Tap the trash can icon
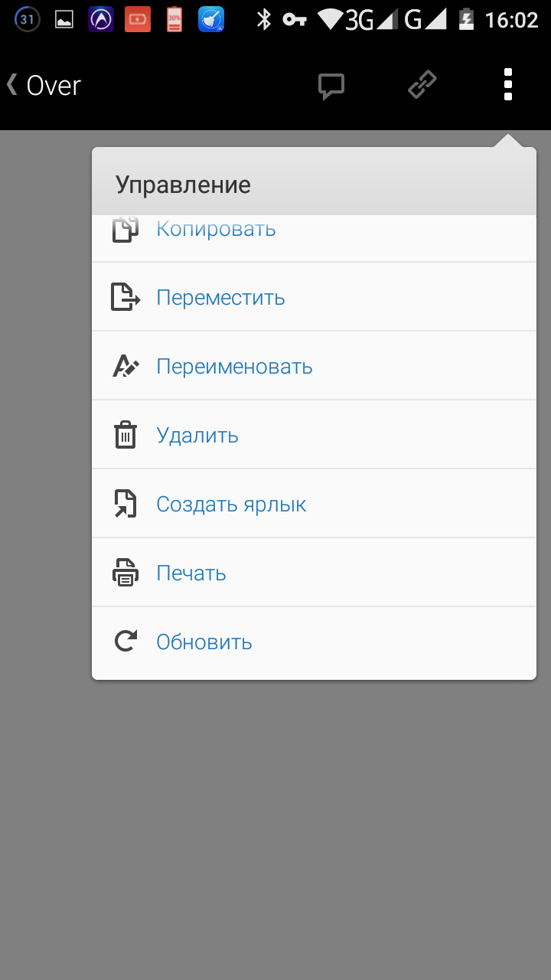Image resolution: width=551 pixels, height=980 pixels. pyautogui.click(x=126, y=435)
